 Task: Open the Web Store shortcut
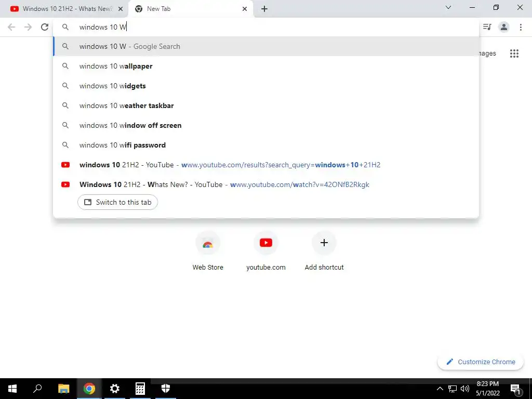(208, 251)
